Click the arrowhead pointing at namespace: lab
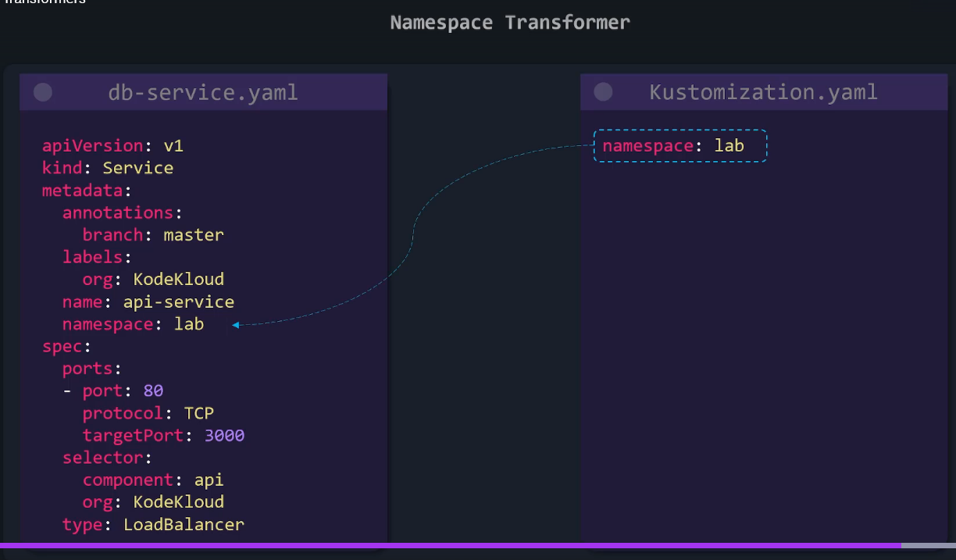The height and width of the screenshot is (560, 956). coord(236,325)
